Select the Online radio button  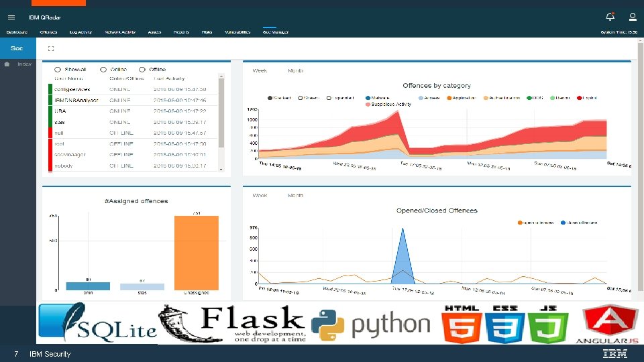(103, 70)
